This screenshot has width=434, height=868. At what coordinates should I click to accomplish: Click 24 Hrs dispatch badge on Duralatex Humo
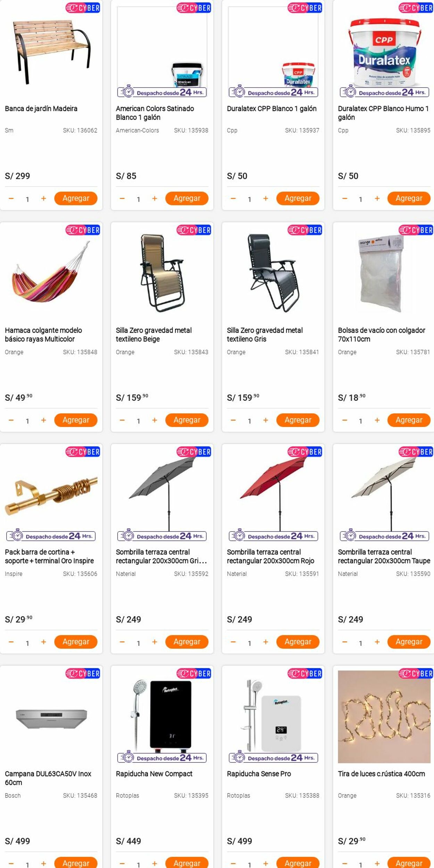pos(385,92)
